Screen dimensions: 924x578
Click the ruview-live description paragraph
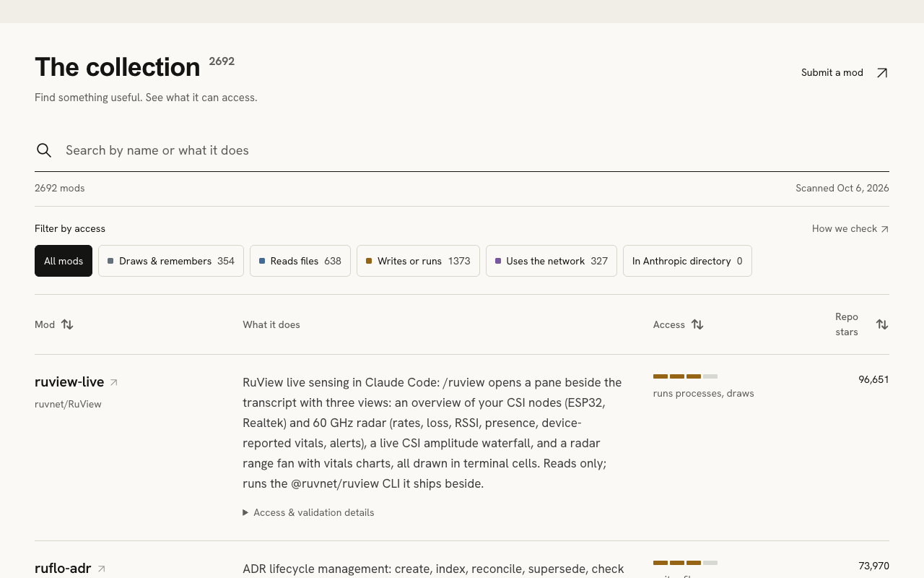coord(433,433)
